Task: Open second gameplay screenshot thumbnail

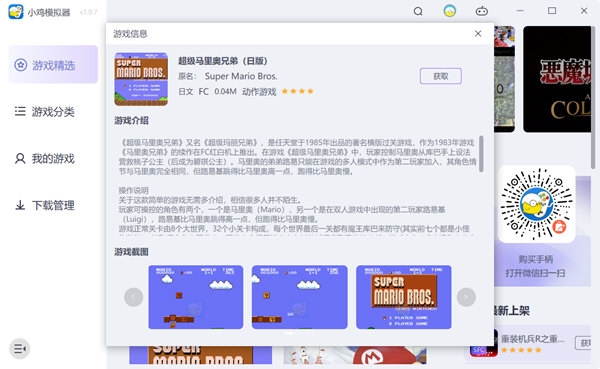Action: (x=300, y=297)
